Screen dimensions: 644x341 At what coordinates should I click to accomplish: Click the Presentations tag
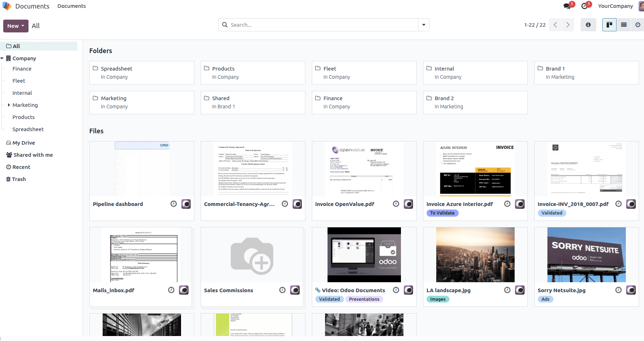tap(364, 299)
